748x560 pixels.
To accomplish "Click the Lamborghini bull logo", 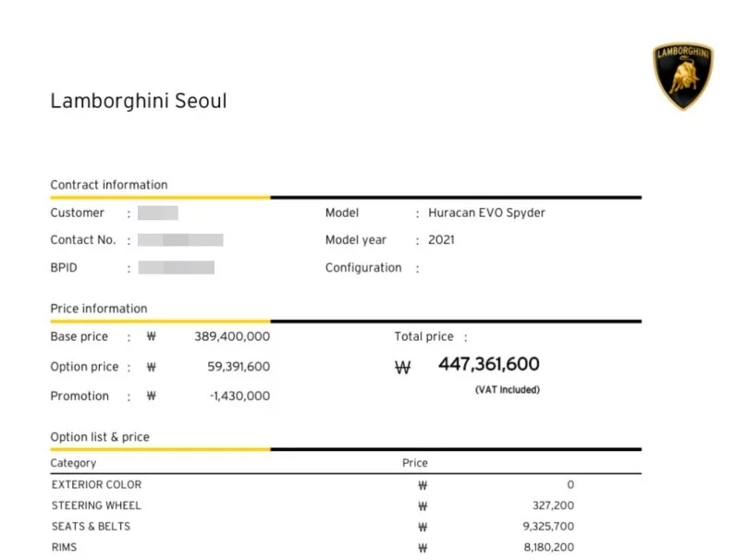I will coord(682,75).
